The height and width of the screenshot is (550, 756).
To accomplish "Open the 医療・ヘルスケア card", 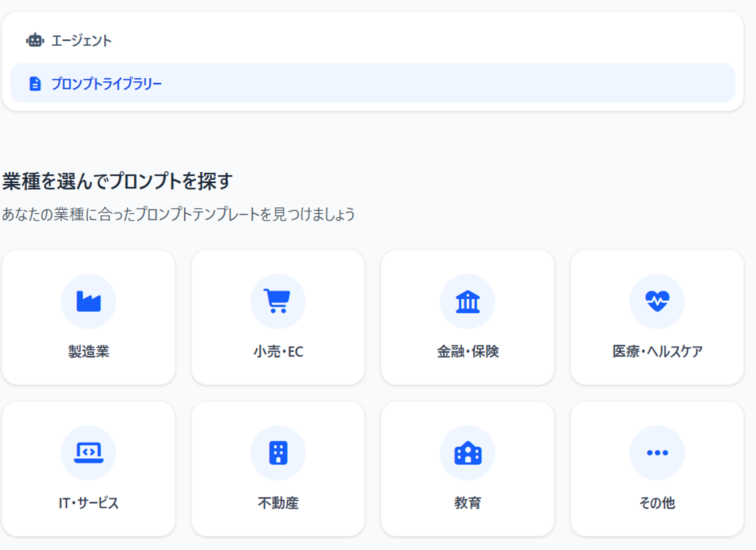I will click(x=657, y=315).
